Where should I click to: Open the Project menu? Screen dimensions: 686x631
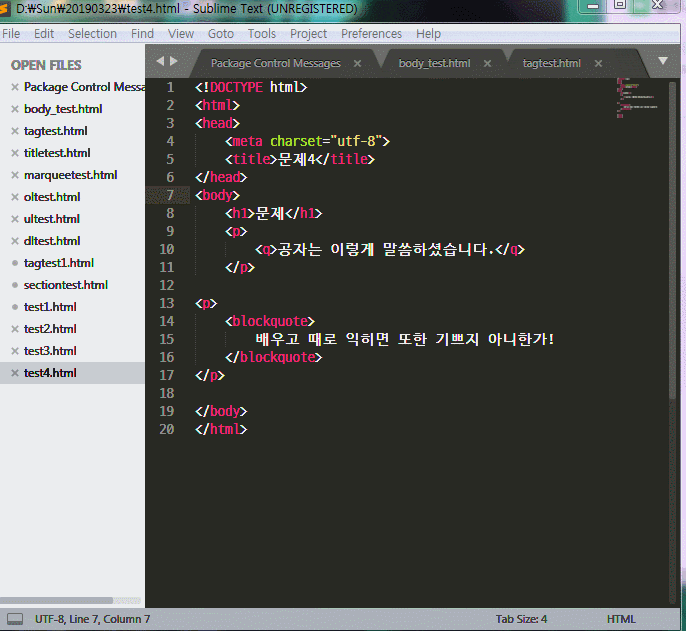(308, 34)
